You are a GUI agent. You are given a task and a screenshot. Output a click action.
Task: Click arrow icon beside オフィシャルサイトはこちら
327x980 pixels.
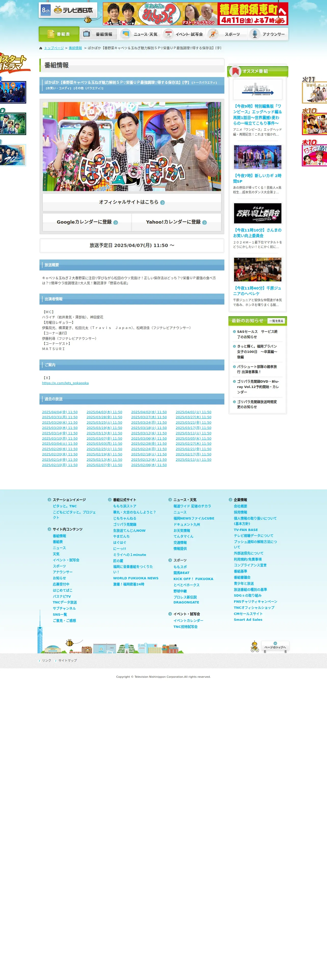(x=162, y=203)
